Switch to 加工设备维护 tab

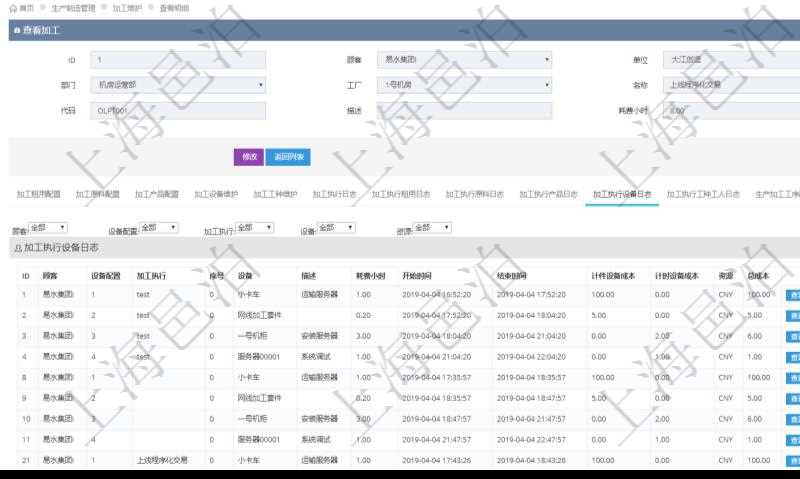coord(216,194)
